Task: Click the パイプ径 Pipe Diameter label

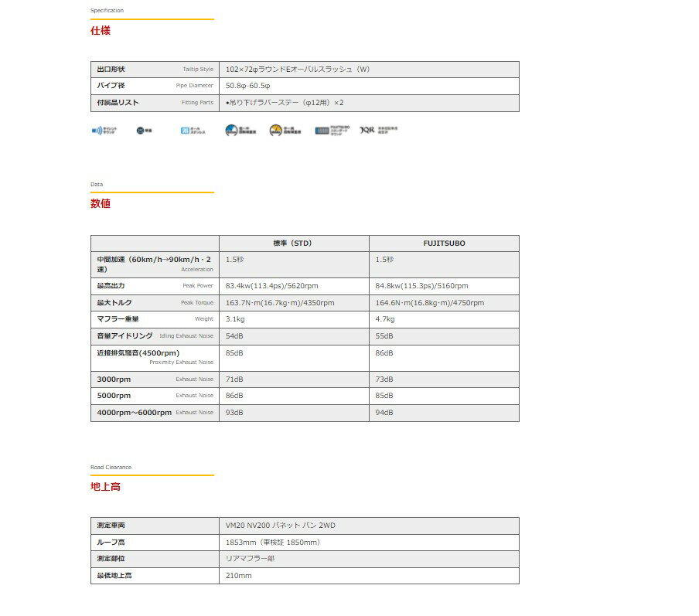Action: pyautogui.click(x=155, y=86)
